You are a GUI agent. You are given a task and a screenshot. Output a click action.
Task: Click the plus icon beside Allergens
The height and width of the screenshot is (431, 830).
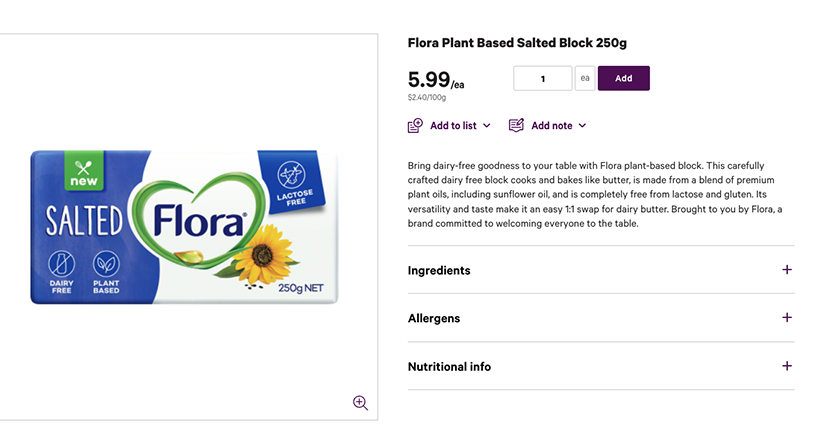point(787,318)
